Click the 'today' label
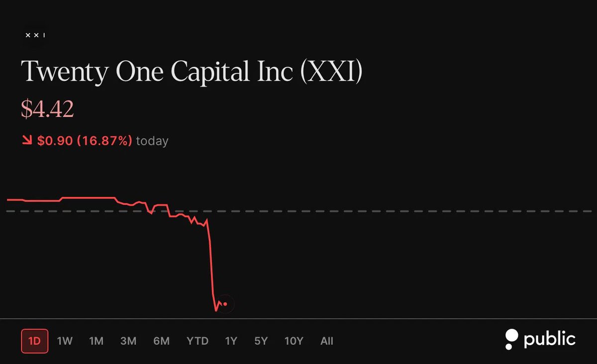Viewport: 597px width, 364px height. pos(152,141)
